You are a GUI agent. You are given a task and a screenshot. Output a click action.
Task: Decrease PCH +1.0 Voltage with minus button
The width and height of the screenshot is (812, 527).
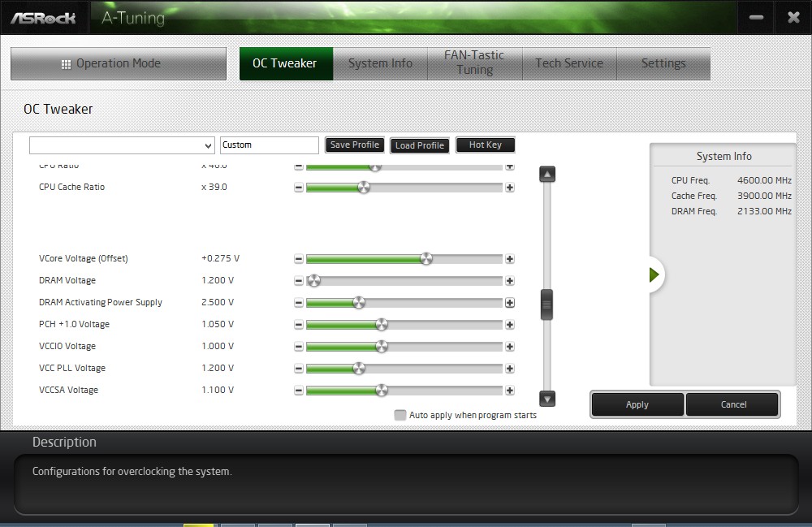[x=298, y=325]
